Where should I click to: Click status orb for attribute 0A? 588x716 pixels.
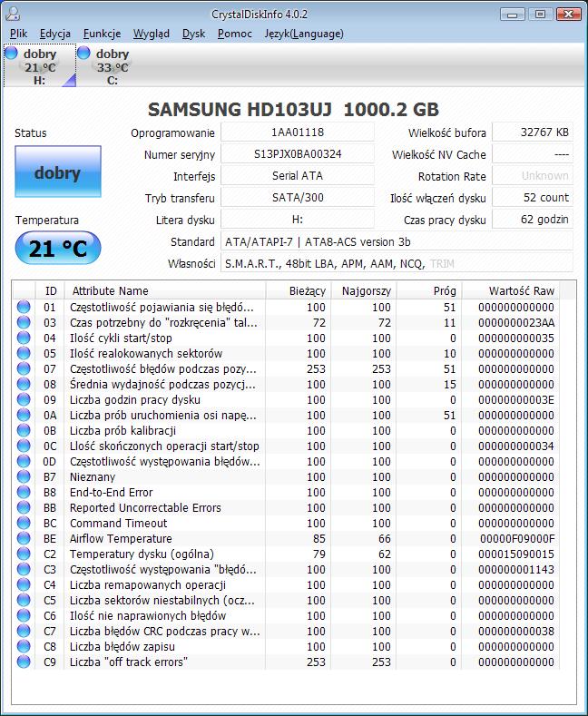point(24,415)
